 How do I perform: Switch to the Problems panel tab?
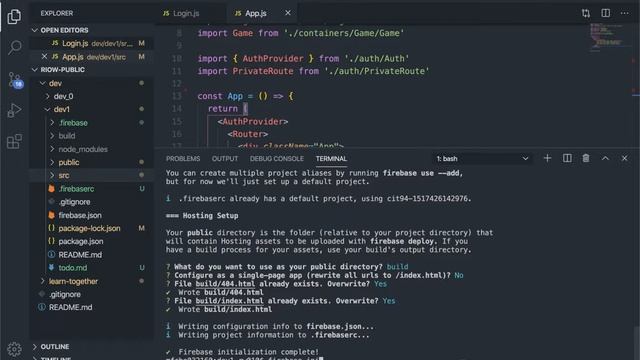183,158
